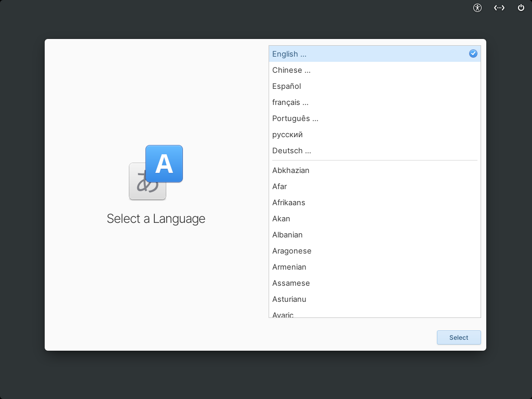Click the language translation icon
Screen dimensions: 532x399
[x=156, y=172]
